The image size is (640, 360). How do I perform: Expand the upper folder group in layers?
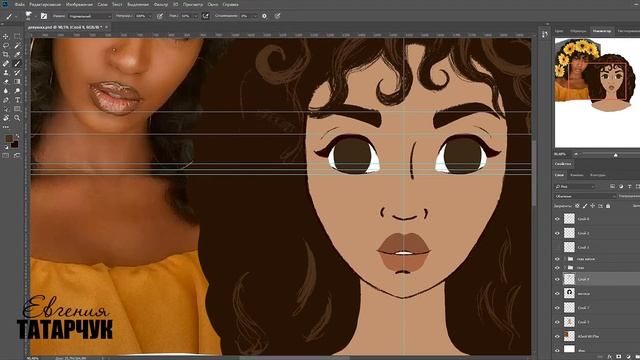tap(565, 259)
